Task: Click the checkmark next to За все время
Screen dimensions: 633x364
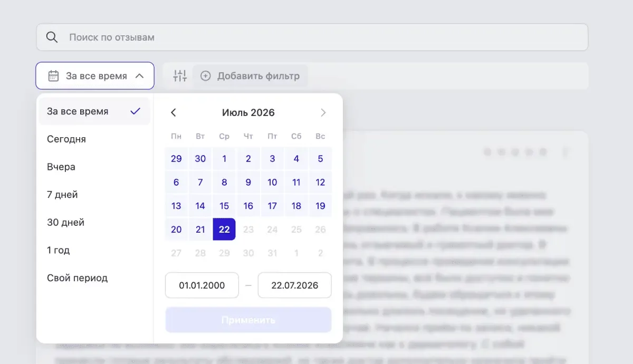Action: (x=136, y=111)
